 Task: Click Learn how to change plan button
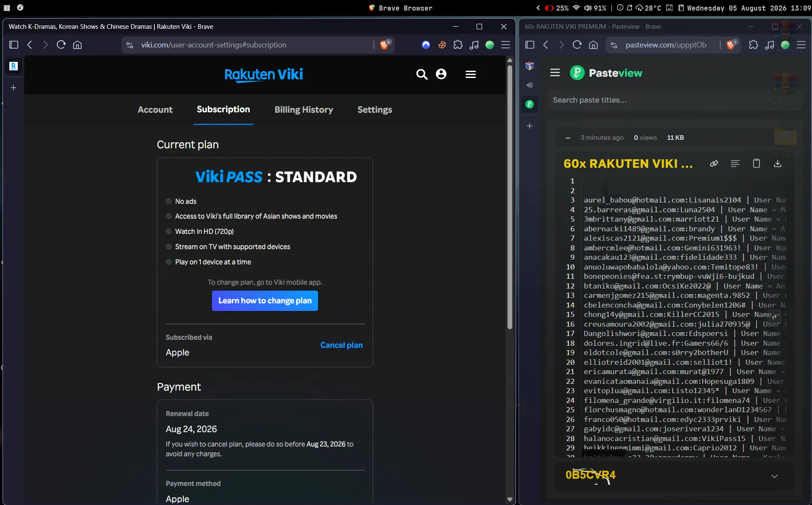click(265, 301)
